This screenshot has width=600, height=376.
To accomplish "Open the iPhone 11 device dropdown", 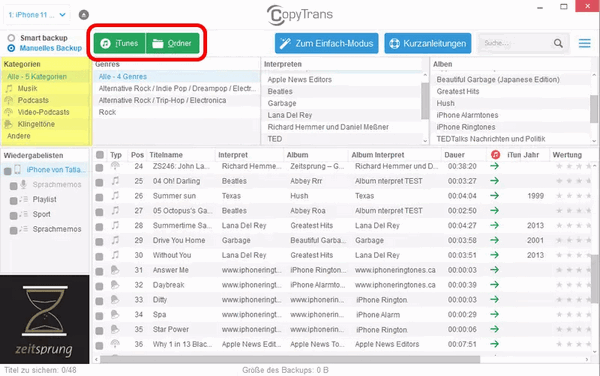I will 37,15.
